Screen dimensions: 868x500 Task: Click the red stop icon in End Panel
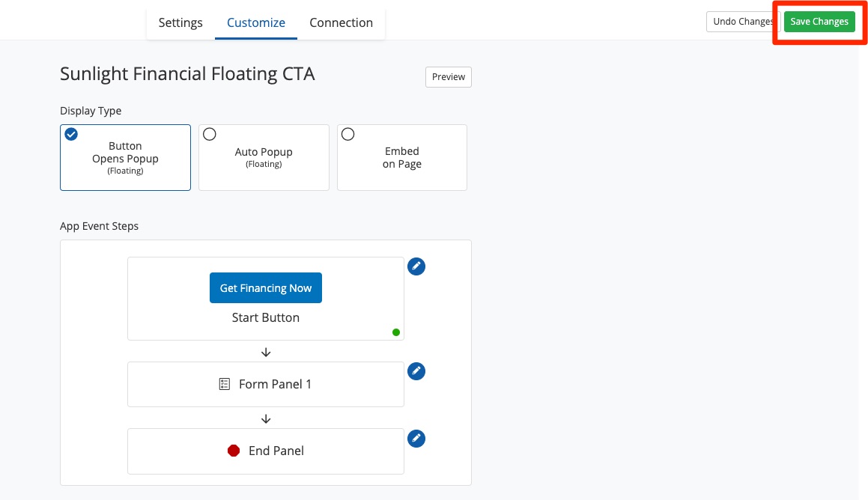234,451
